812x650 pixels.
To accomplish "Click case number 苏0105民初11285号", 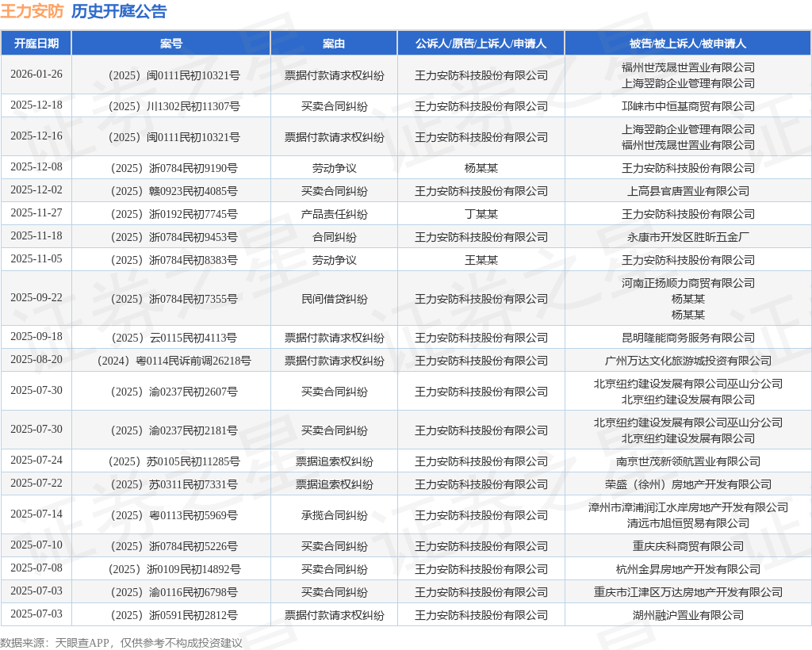I will pyautogui.click(x=174, y=461).
